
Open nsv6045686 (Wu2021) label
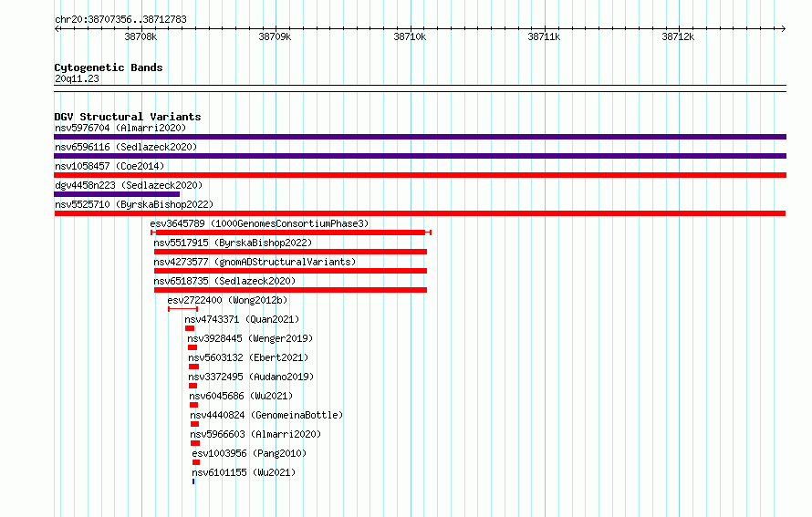(x=241, y=396)
